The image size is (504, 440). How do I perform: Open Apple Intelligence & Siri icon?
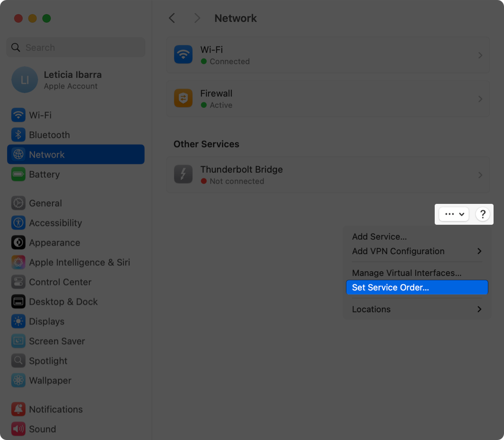coord(19,263)
